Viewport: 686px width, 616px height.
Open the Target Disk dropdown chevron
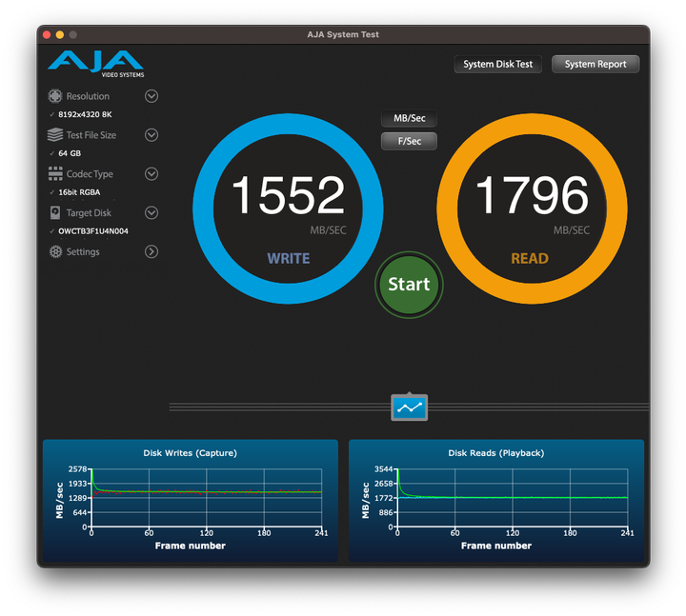click(151, 213)
